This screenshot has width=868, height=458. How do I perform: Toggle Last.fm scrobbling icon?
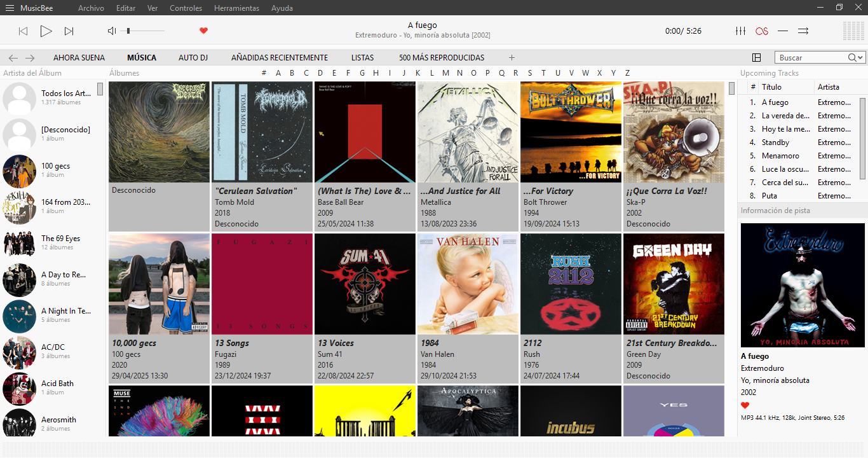click(761, 31)
